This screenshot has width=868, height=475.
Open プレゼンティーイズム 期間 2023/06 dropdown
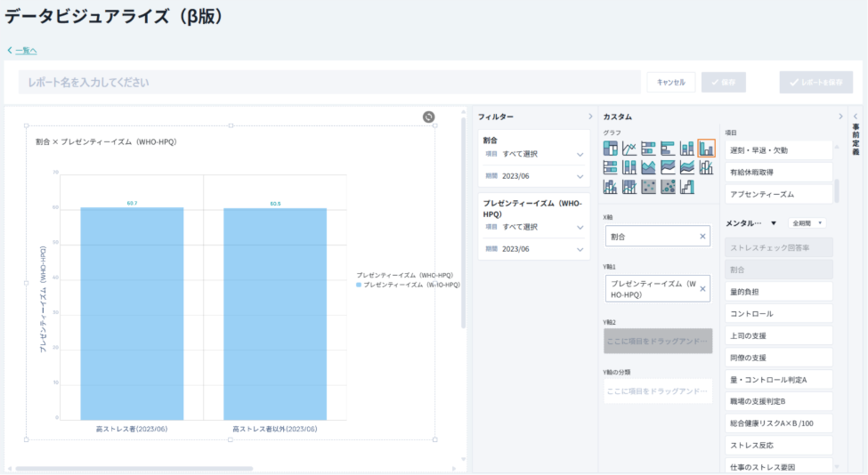coord(534,249)
